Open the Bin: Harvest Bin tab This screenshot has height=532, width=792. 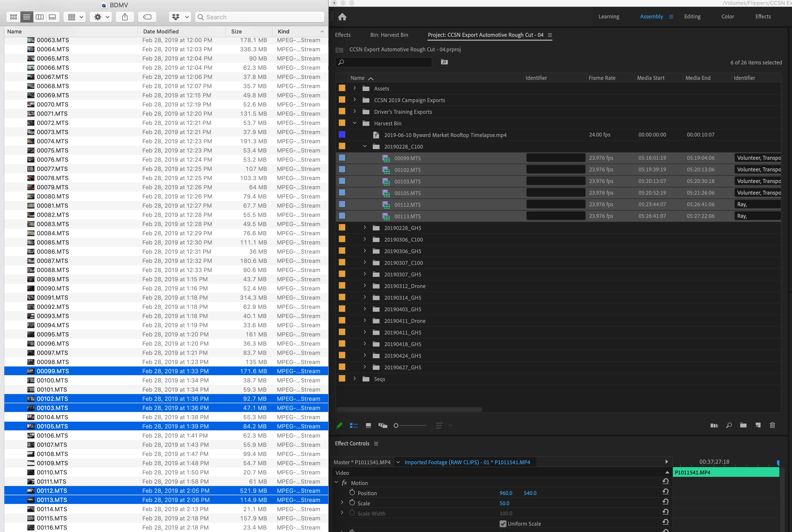[389, 35]
